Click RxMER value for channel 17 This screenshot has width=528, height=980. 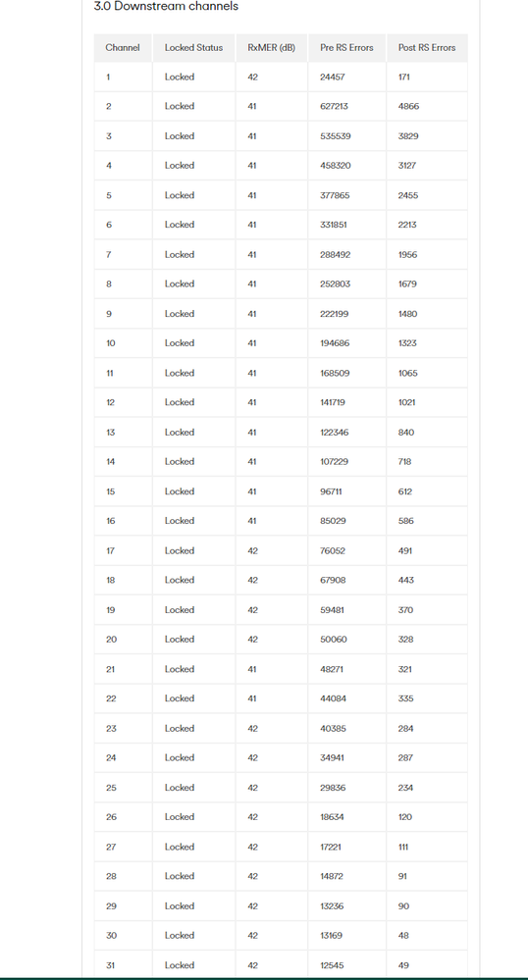pyautogui.click(x=253, y=550)
